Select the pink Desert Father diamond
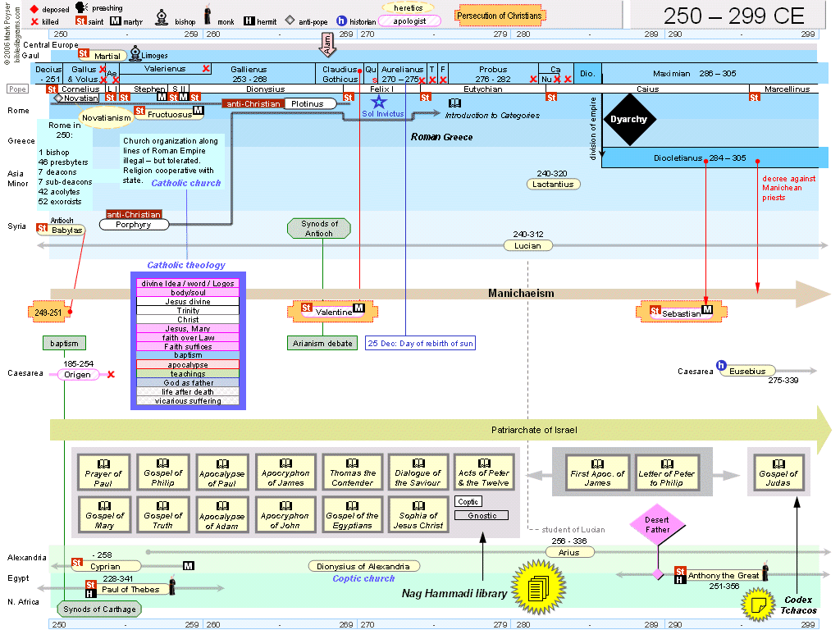Viewport: 840px width, 630px height. [656, 525]
